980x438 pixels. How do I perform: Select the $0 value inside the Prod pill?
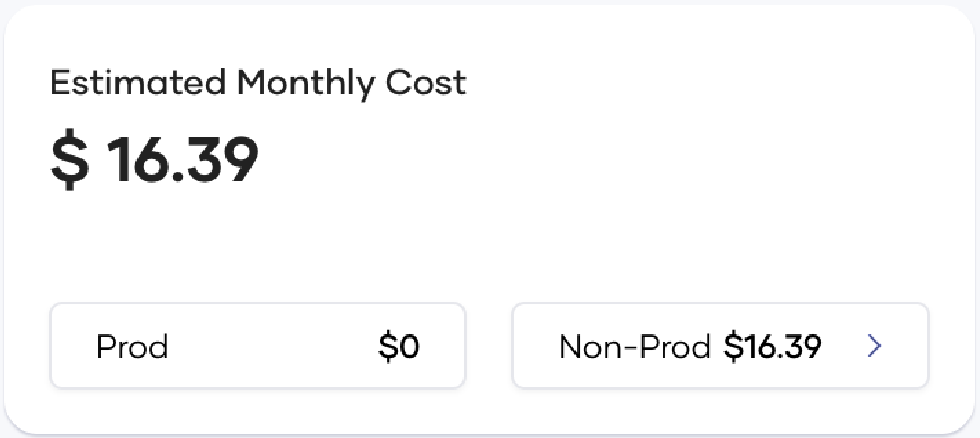(x=397, y=346)
